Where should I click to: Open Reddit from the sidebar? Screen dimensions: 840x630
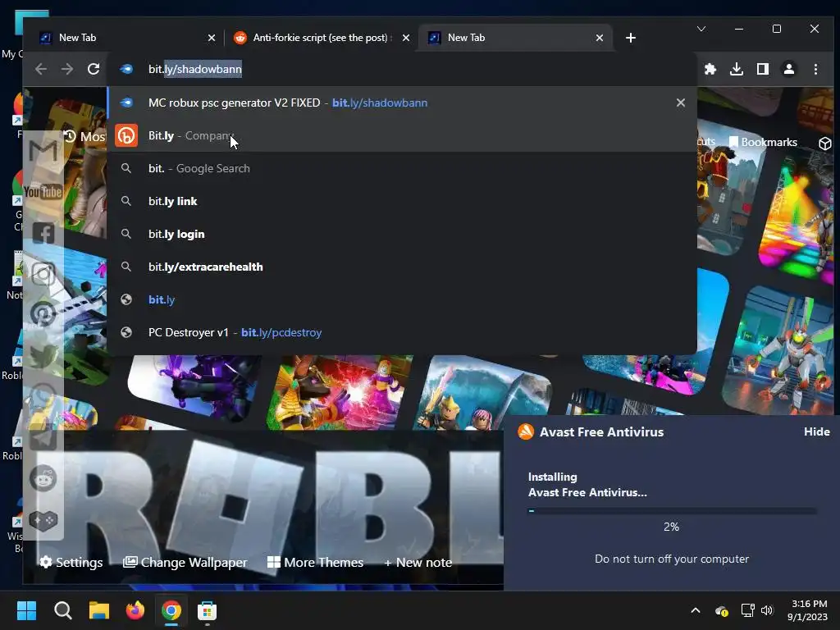click(x=43, y=478)
